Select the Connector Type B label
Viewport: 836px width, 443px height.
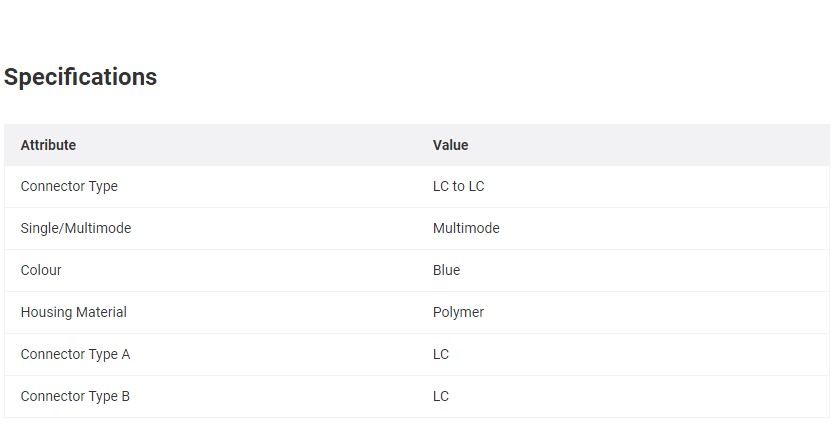tap(75, 396)
